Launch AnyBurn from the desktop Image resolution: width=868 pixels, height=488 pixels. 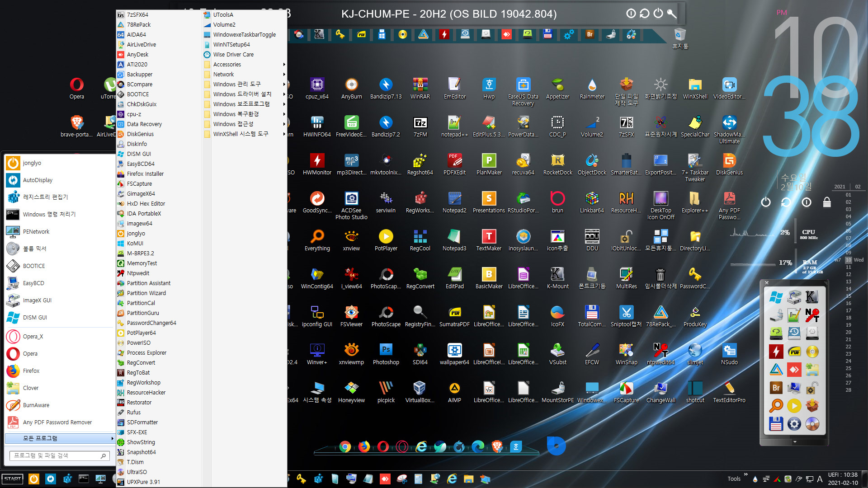tap(351, 88)
